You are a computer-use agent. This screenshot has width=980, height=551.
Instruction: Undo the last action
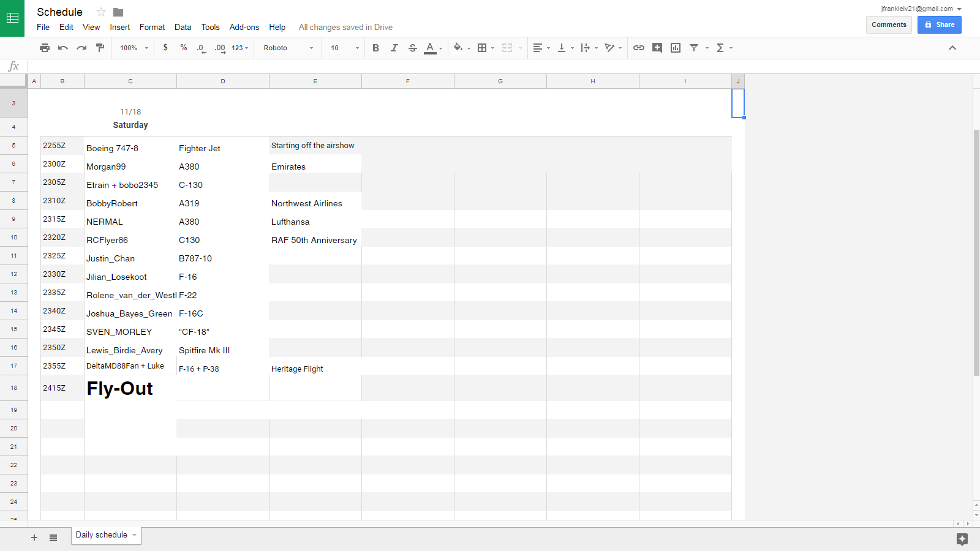click(x=63, y=48)
